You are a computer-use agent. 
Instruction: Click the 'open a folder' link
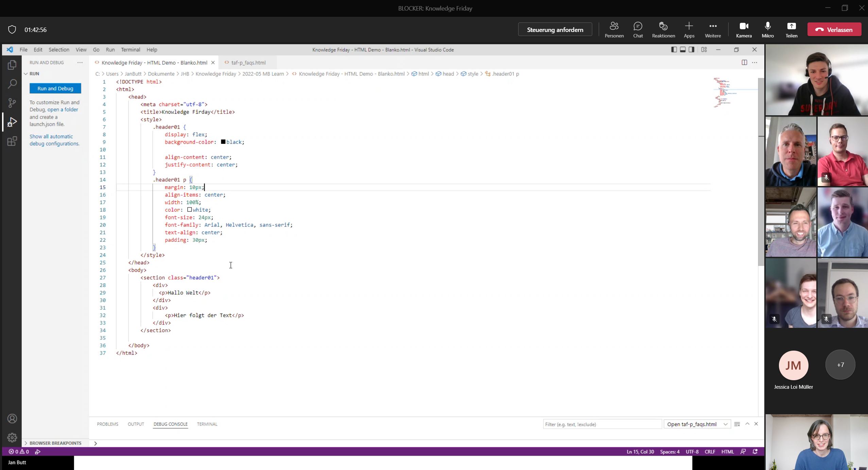pyautogui.click(x=63, y=110)
